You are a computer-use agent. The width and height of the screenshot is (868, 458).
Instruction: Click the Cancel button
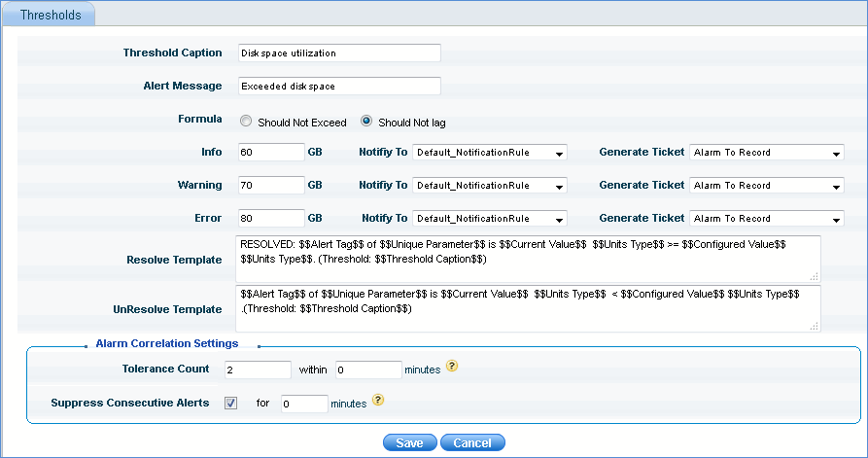(472, 443)
